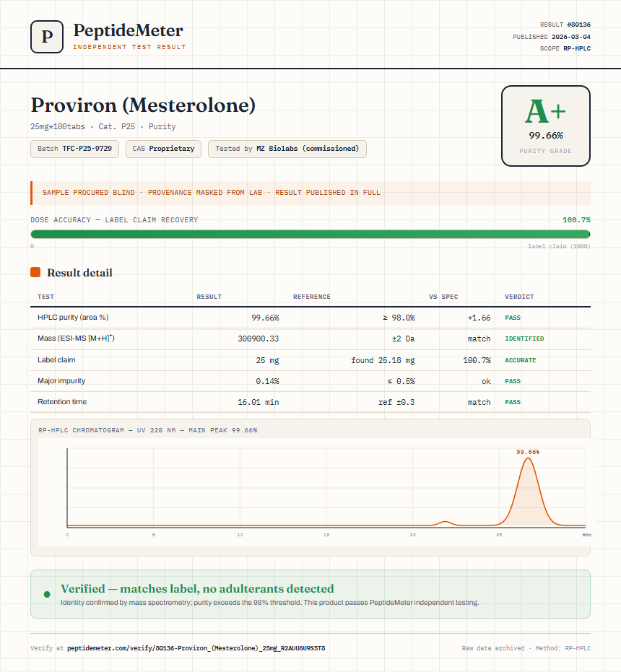Click the RESULT #80136 text

565,25
